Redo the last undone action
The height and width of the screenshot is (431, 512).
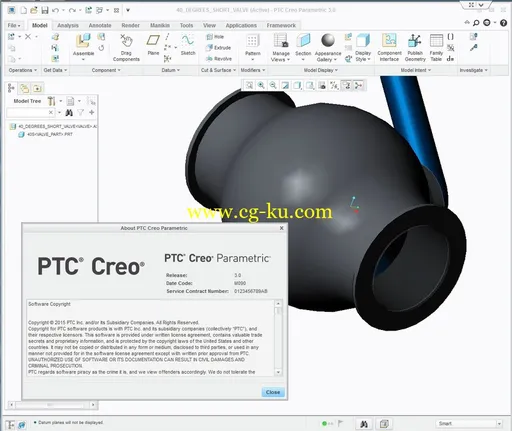72,10
